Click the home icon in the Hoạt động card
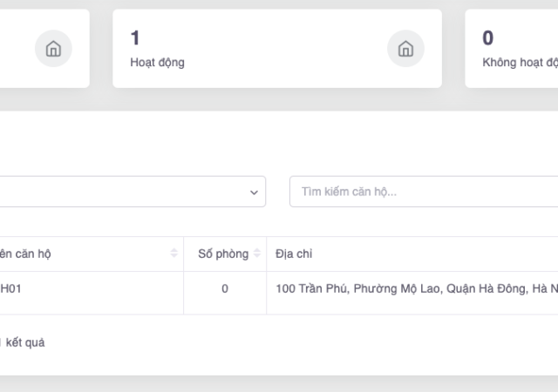Image resolution: width=558 pixels, height=392 pixels. (x=405, y=49)
